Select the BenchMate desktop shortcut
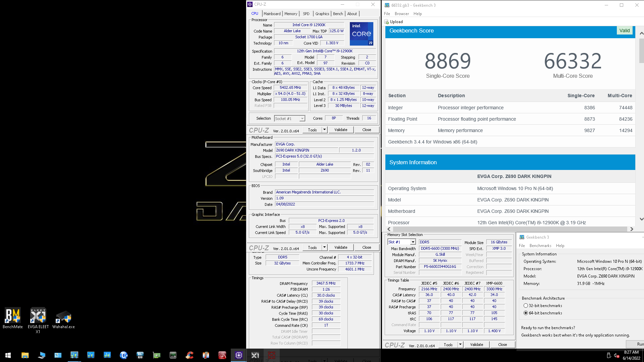The image size is (644, 362). [13, 318]
